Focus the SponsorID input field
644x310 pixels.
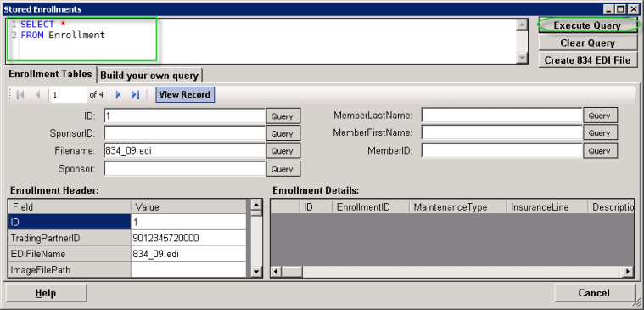[x=184, y=133]
